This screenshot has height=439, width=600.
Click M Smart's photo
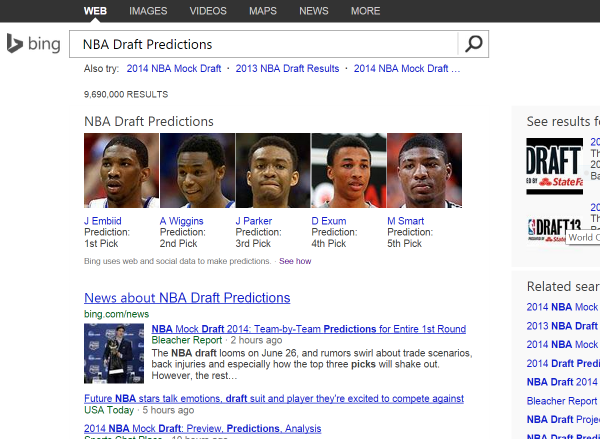(424, 170)
